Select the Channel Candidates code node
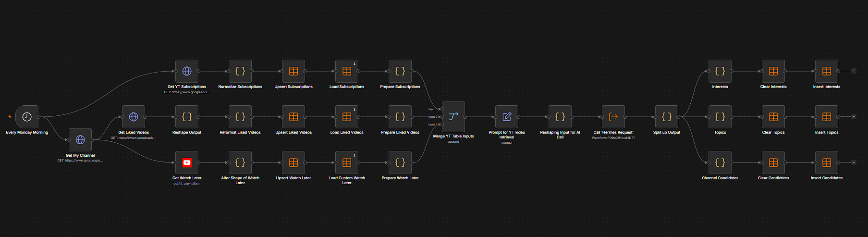The width and height of the screenshot is (868, 237). (720, 162)
